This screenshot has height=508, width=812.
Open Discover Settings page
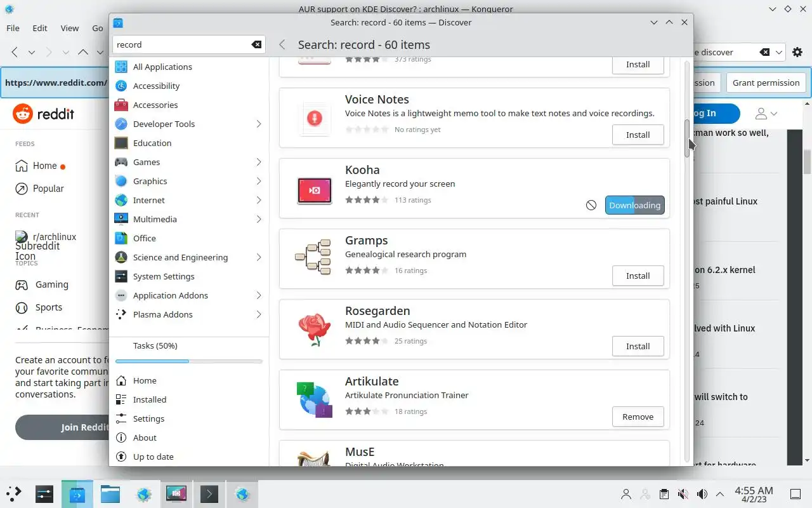click(x=189, y=418)
